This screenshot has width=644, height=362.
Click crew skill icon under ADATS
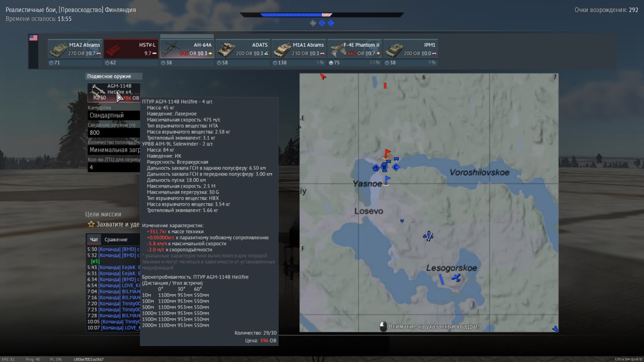tap(219, 63)
